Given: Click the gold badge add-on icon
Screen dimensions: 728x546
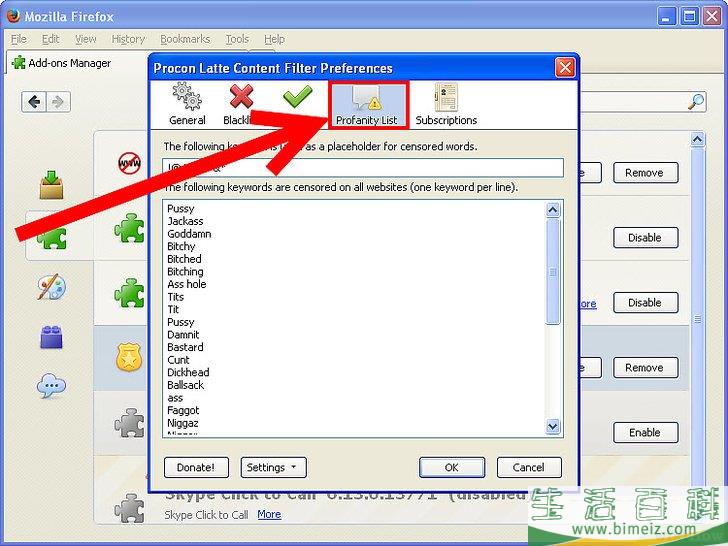Looking at the screenshot, I should tap(129, 357).
